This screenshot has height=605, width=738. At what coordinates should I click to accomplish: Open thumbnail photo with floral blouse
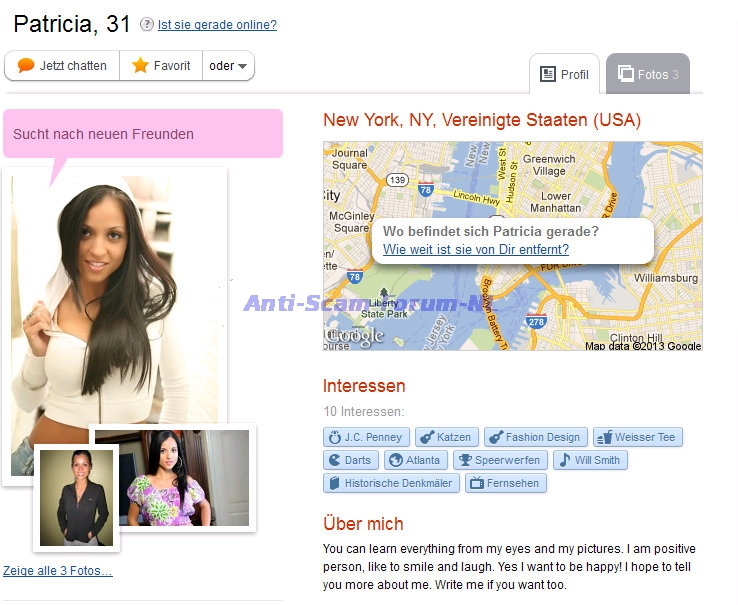[x=172, y=477]
